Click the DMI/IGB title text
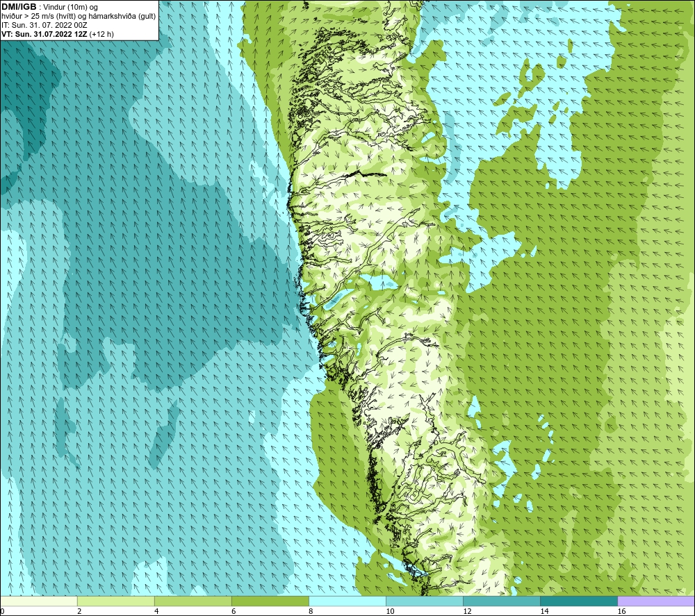This screenshot has height=616, width=695. (19, 7)
